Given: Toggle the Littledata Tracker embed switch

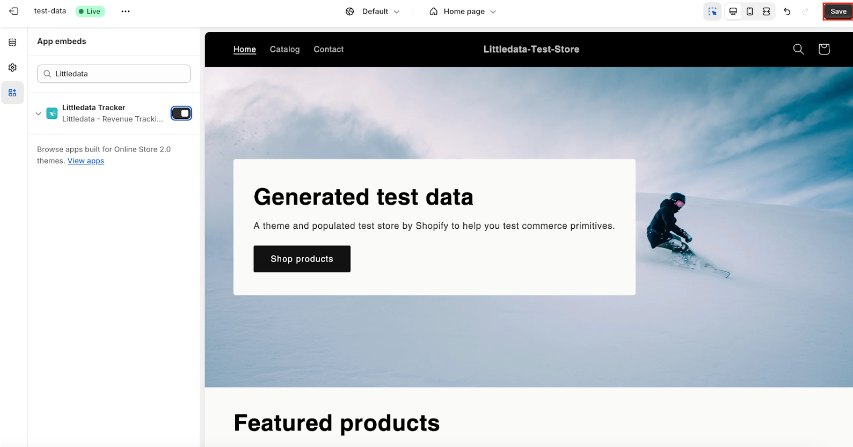Looking at the screenshot, I should 181,113.
